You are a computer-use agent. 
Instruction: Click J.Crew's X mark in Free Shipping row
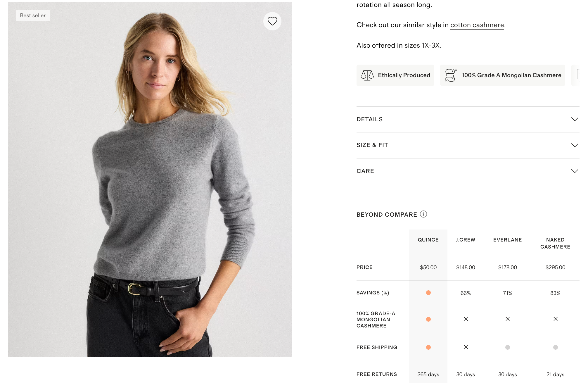click(466, 347)
